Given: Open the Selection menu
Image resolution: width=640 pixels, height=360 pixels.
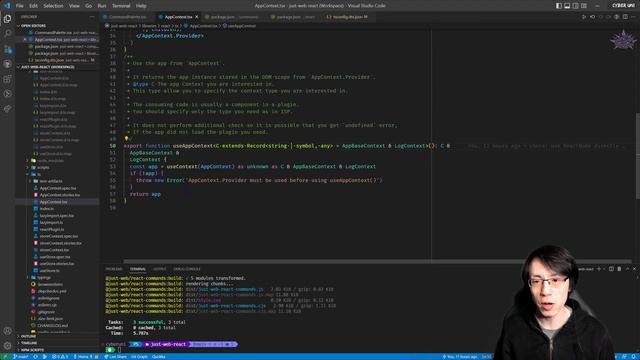Looking at the screenshot, I should [53, 6].
